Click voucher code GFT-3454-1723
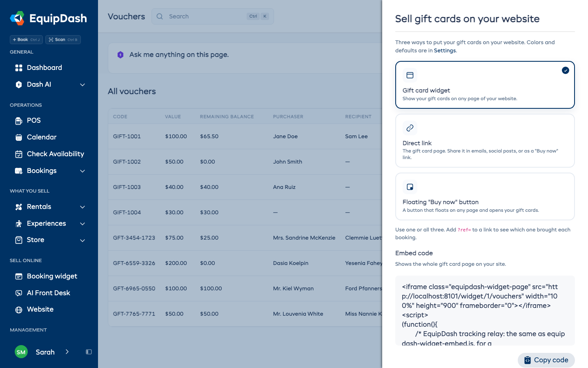 click(134, 238)
